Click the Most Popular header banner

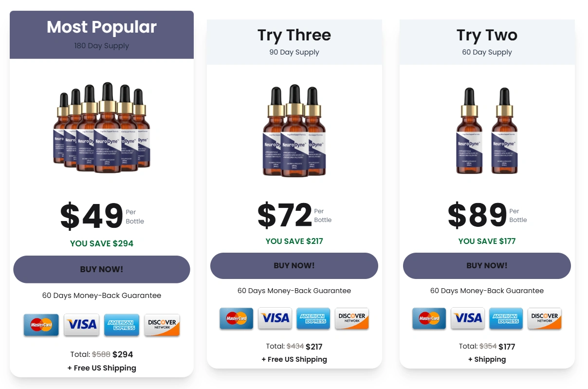click(102, 34)
